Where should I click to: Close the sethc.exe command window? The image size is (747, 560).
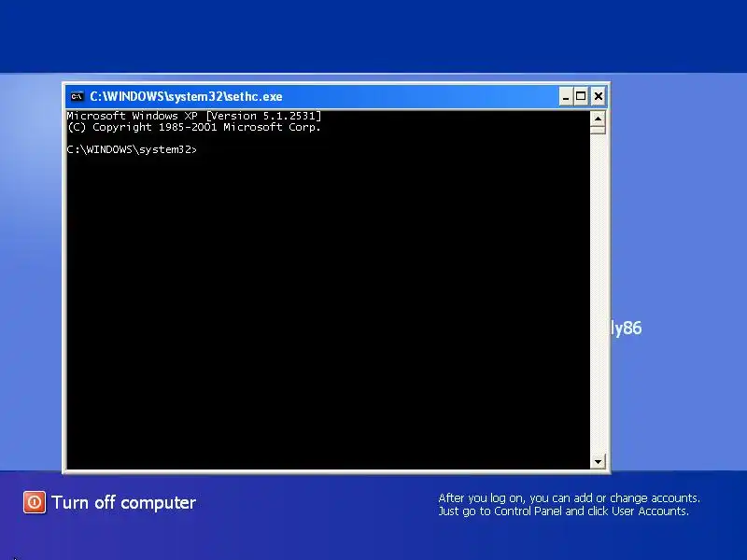click(x=599, y=97)
